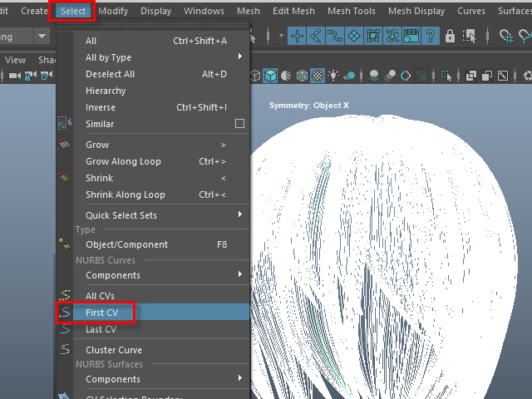The width and height of the screenshot is (532, 399).
Task: Expand the All by Type submenu
Action: pos(239,57)
